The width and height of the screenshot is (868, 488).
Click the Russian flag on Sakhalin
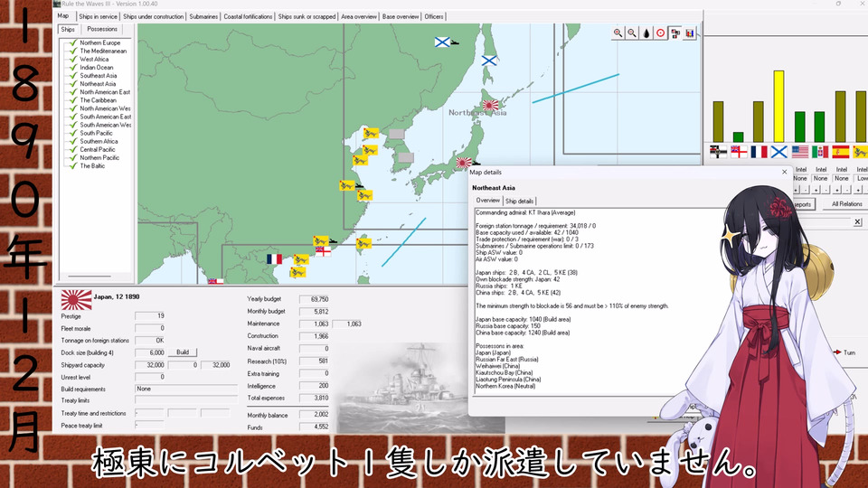[x=489, y=61]
